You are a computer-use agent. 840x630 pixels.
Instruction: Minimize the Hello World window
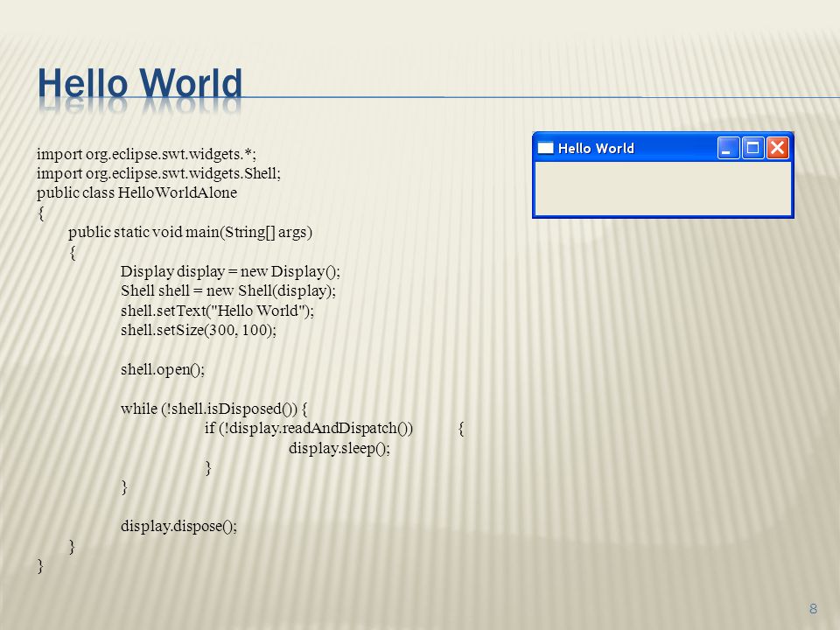[728, 148]
